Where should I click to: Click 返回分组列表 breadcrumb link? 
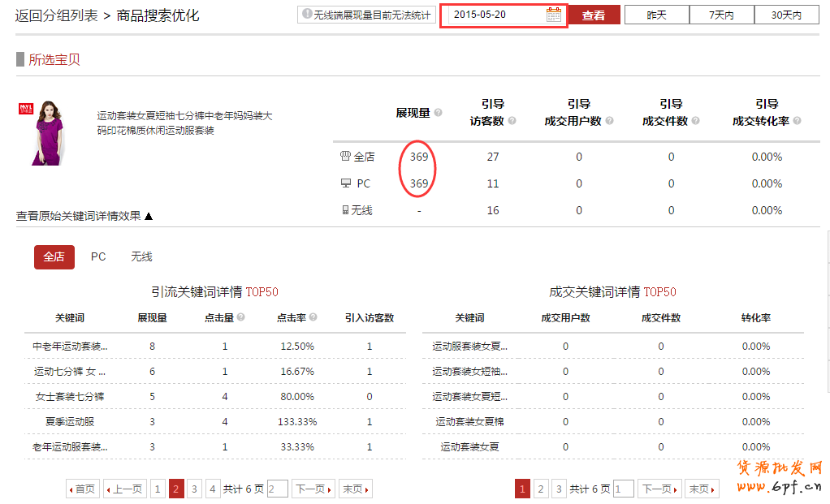(x=55, y=15)
